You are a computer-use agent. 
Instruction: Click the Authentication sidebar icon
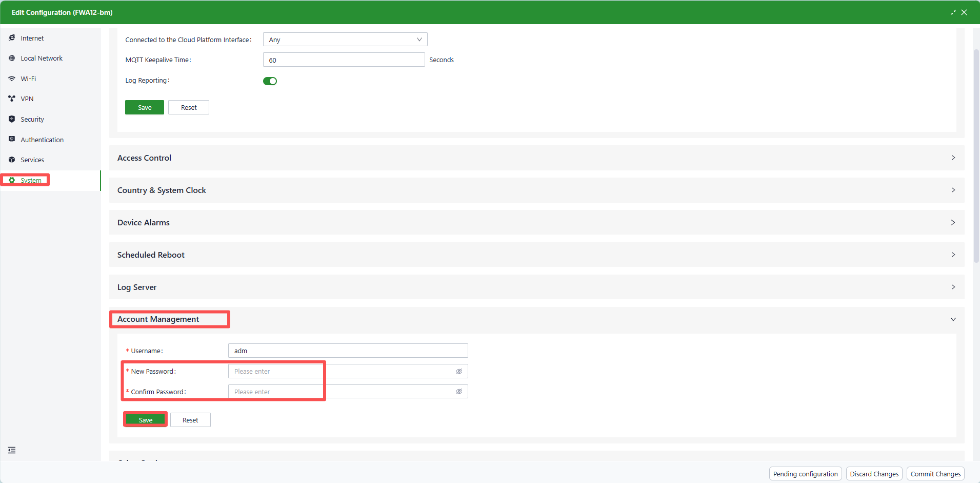pos(12,139)
